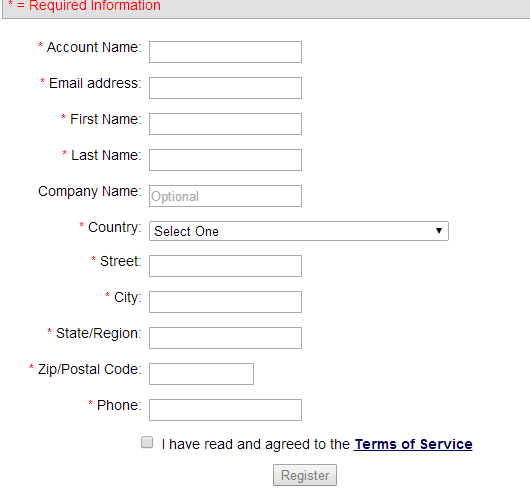The image size is (530, 494).
Task: Focus the Email address text box
Action: [x=225, y=88]
